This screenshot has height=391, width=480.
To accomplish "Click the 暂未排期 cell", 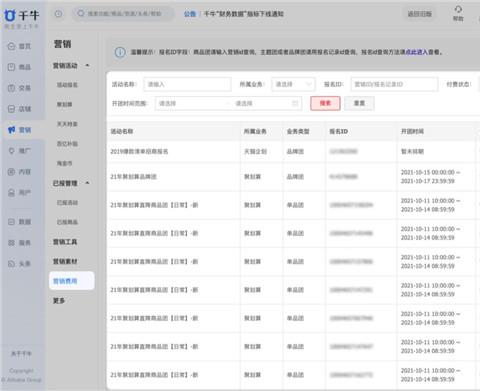I will coord(412,152).
